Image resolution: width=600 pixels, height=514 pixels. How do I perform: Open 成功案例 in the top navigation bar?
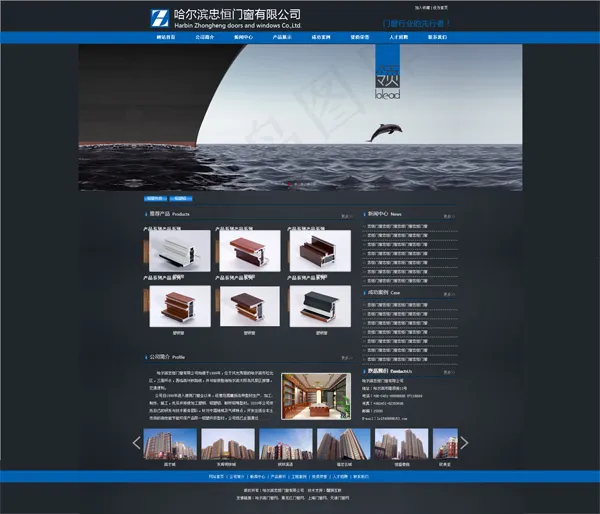point(321,37)
